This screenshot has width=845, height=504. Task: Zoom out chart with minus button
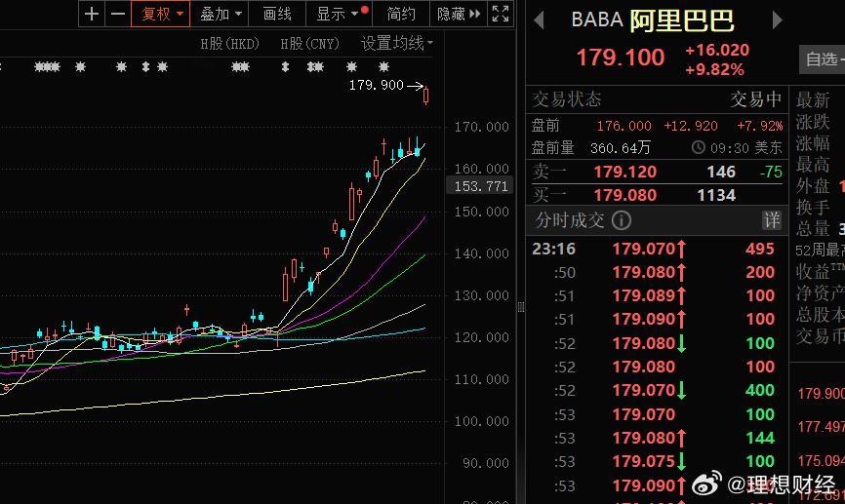(x=118, y=14)
